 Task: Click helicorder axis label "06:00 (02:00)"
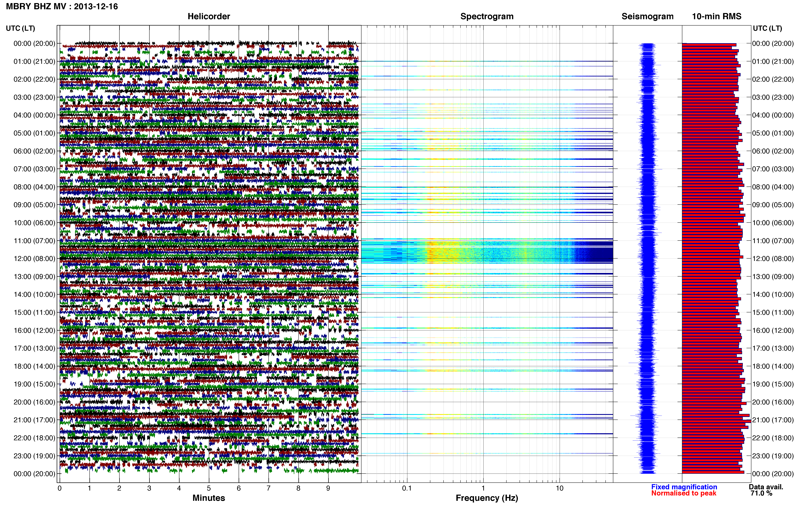click(34, 151)
